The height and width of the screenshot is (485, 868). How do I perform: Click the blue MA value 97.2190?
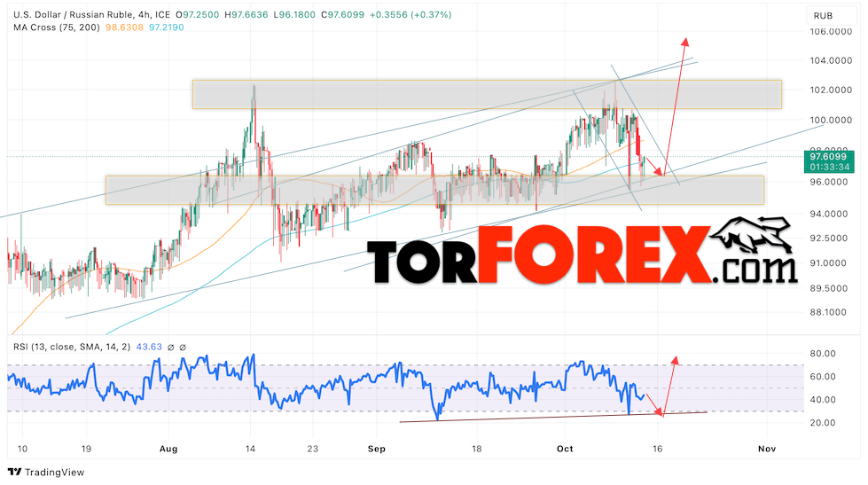(x=166, y=27)
